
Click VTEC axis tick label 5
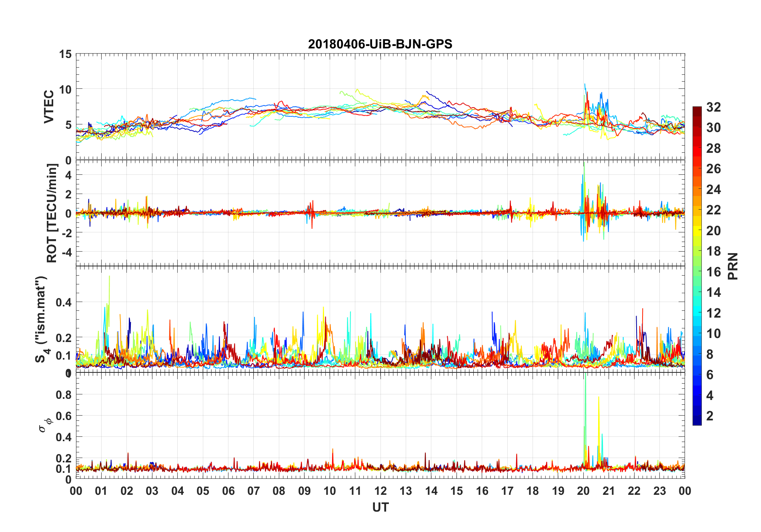coord(68,125)
